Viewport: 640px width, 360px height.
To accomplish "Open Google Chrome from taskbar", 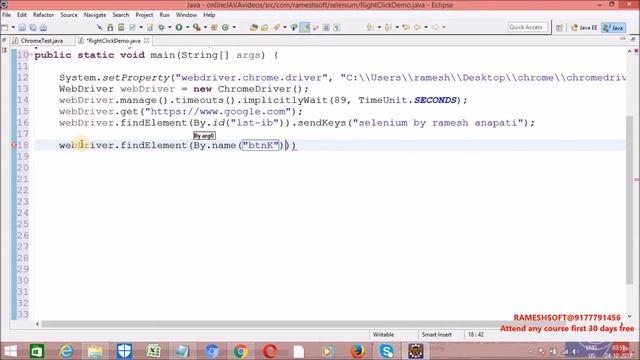I will click(x=240, y=351).
